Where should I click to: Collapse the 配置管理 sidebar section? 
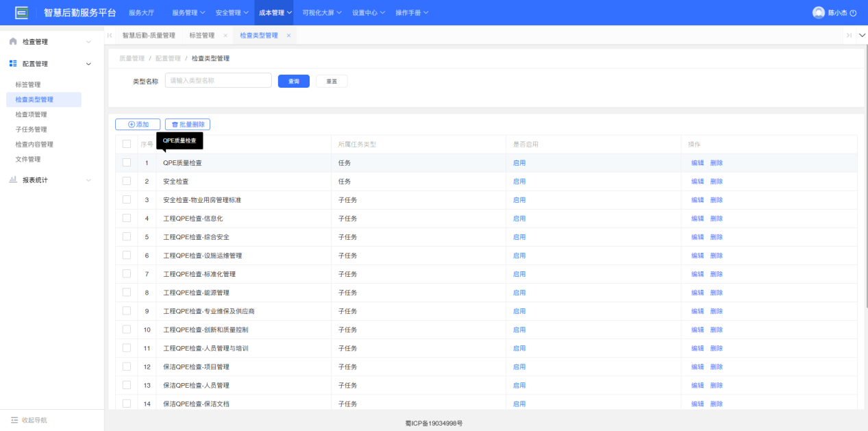click(52, 64)
